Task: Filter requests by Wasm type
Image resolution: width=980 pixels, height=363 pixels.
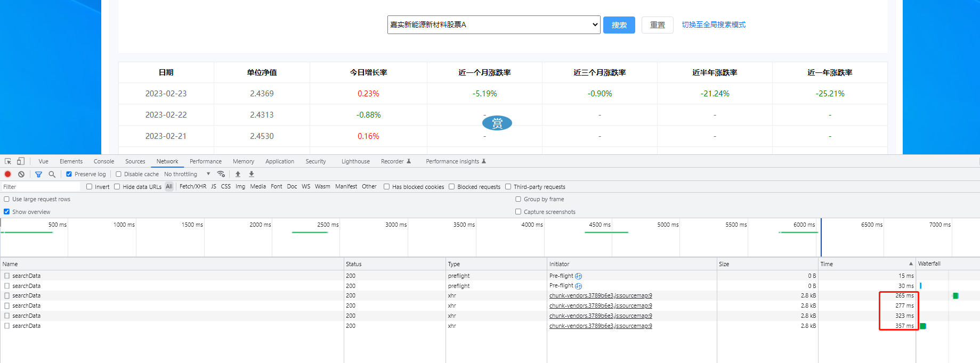Action: pyautogui.click(x=322, y=186)
